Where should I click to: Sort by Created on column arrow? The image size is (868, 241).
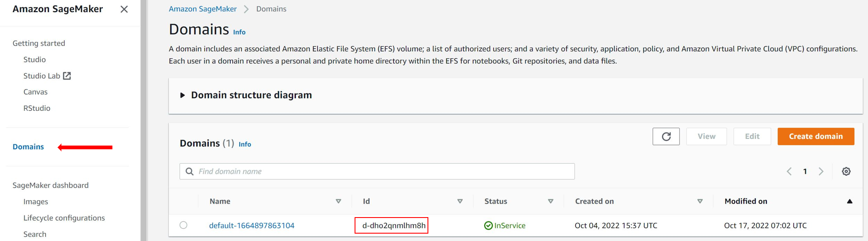pos(700,201)
